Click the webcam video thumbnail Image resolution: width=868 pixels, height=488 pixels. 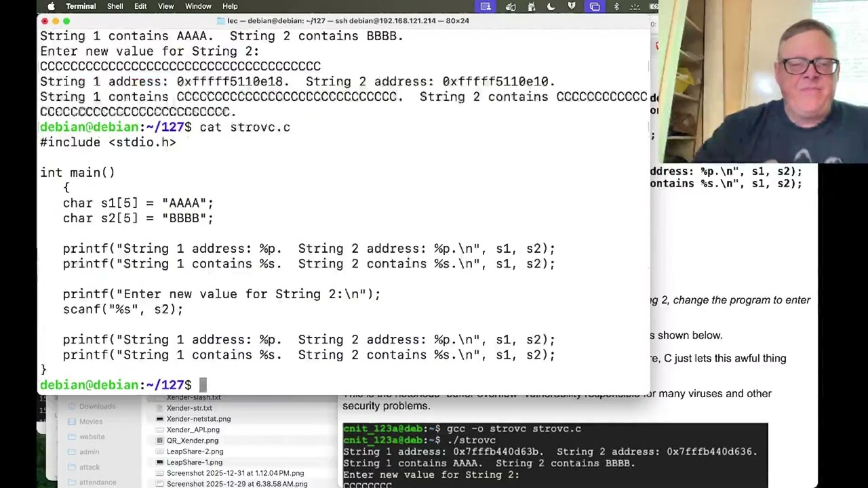(763, 81)
